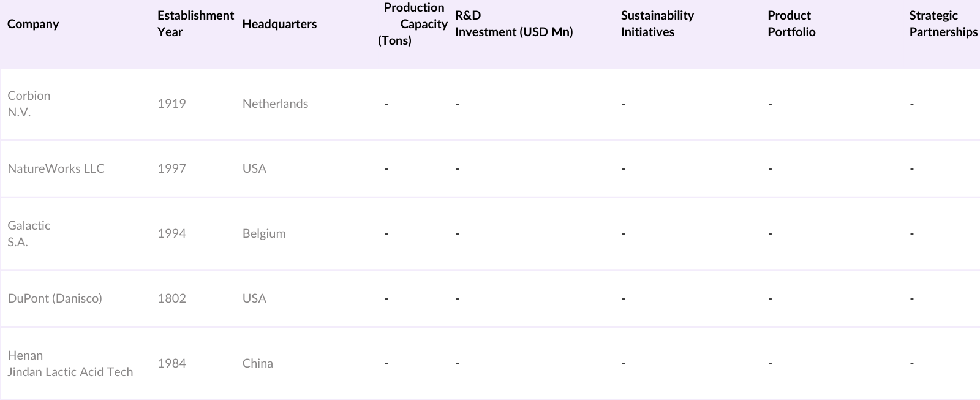
Task: Click the Belgium headquarters cell
Action: click(264, 233)
